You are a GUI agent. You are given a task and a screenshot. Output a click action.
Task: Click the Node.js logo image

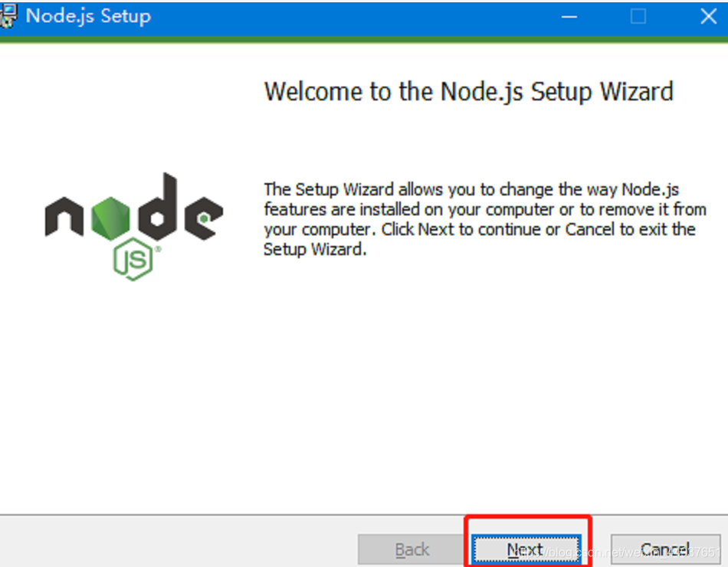133,227
